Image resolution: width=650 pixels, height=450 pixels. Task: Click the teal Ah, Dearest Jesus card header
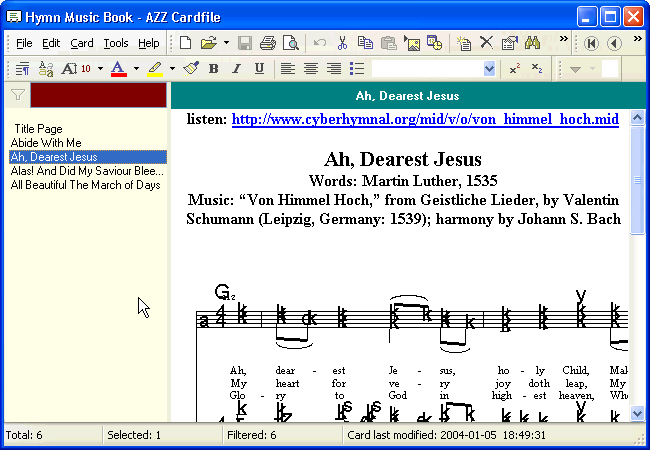tap(407, 96)
